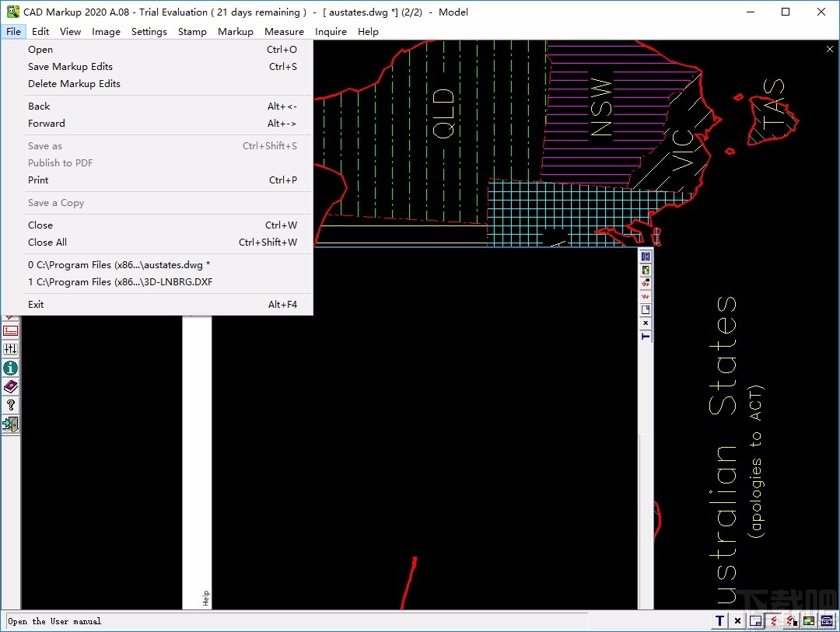This screenshot has width=840, height=632.
Task: Toggle the page view button in status bar
Action: [755, 621]
